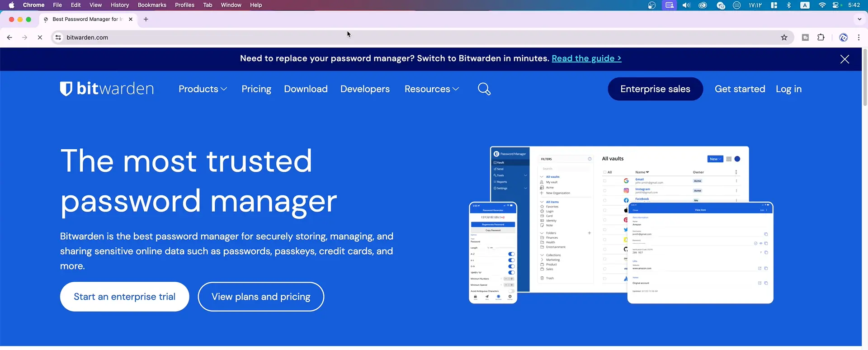Open the tb extension icon
The width and height of the screenshot is (868, 350).
(805, 38)
